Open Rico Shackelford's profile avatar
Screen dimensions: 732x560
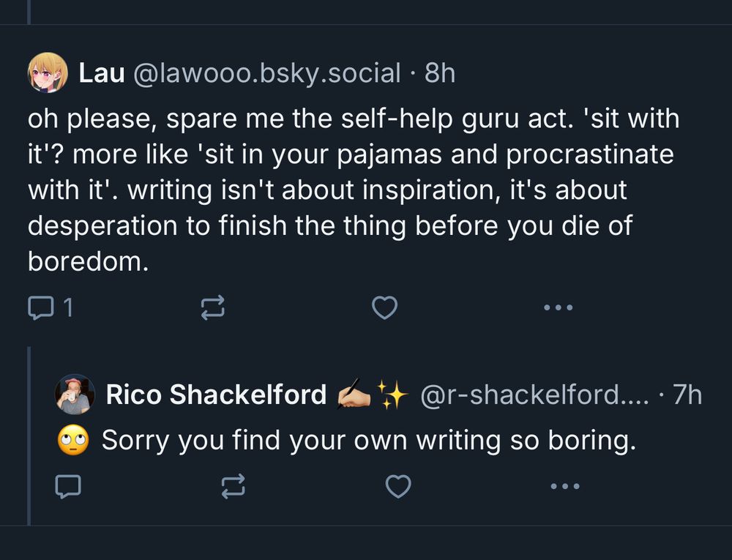(74, 394)
